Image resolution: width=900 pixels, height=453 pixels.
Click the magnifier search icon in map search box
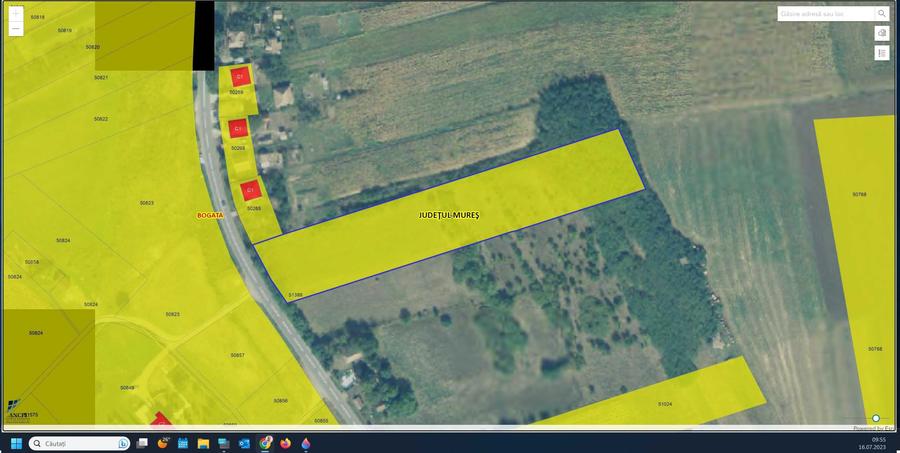pyautogui.click(x=881, y=13)
